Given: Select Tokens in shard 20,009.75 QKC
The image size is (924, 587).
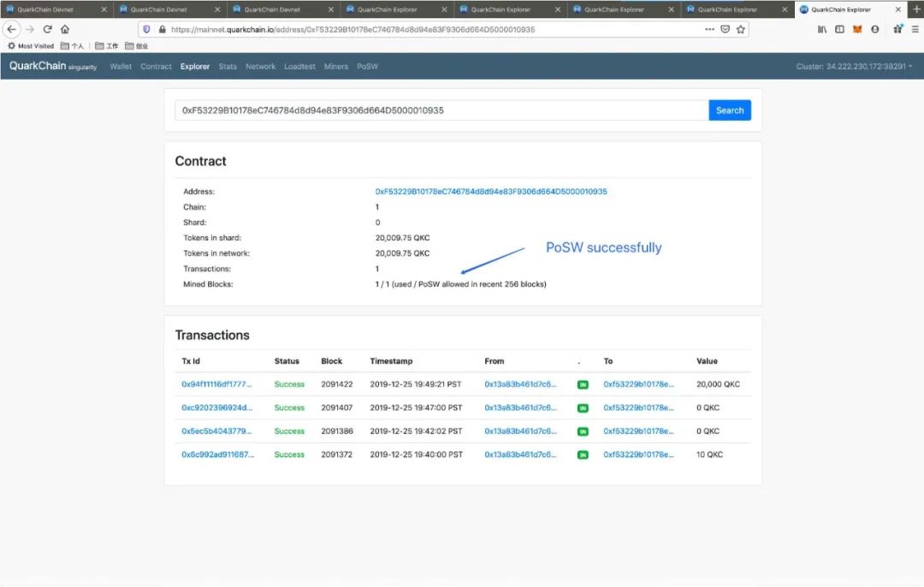Looking at the screenshot, I should click(402, 238).
